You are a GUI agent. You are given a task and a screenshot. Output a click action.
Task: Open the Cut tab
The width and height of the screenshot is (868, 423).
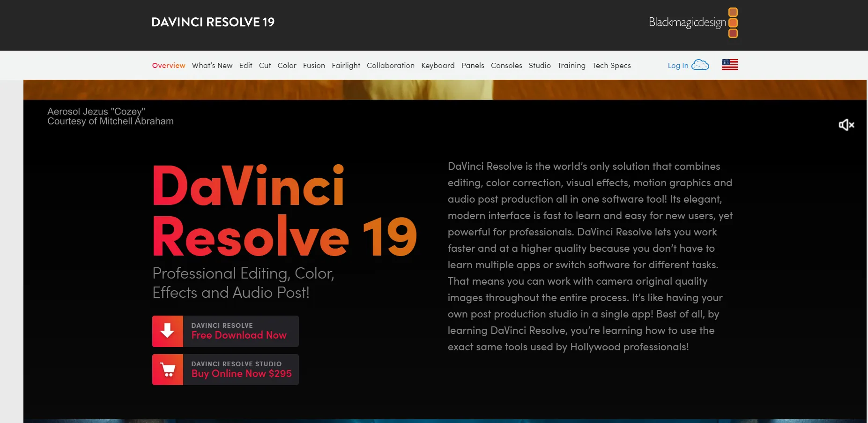point(265,66)
